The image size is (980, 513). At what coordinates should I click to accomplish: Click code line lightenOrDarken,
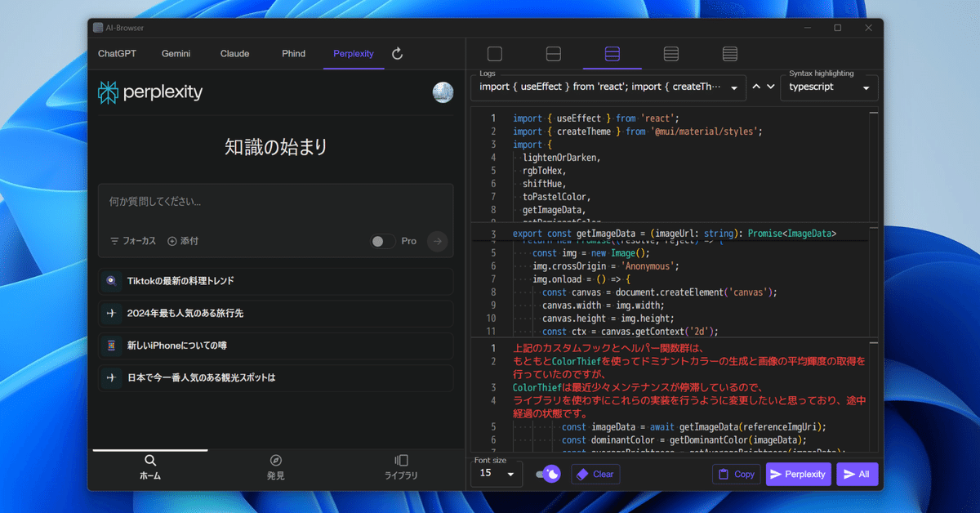pyautogui.click(x=562, y=158)
